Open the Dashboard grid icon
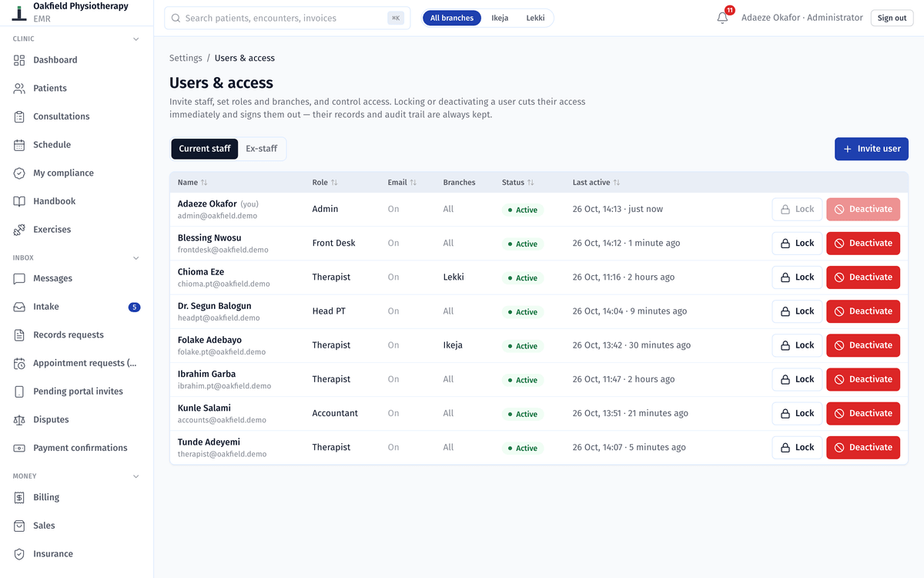 coord(19,60)
